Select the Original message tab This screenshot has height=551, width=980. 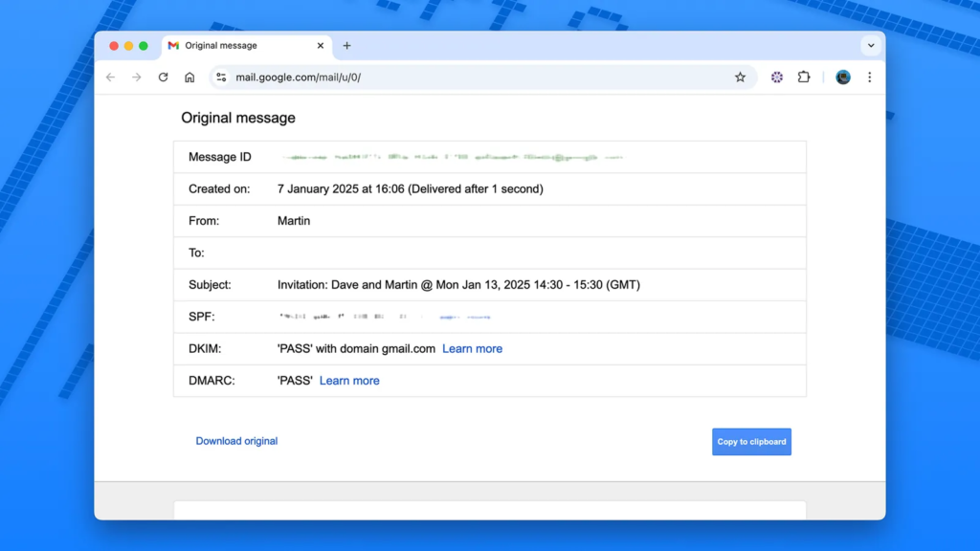230,46
